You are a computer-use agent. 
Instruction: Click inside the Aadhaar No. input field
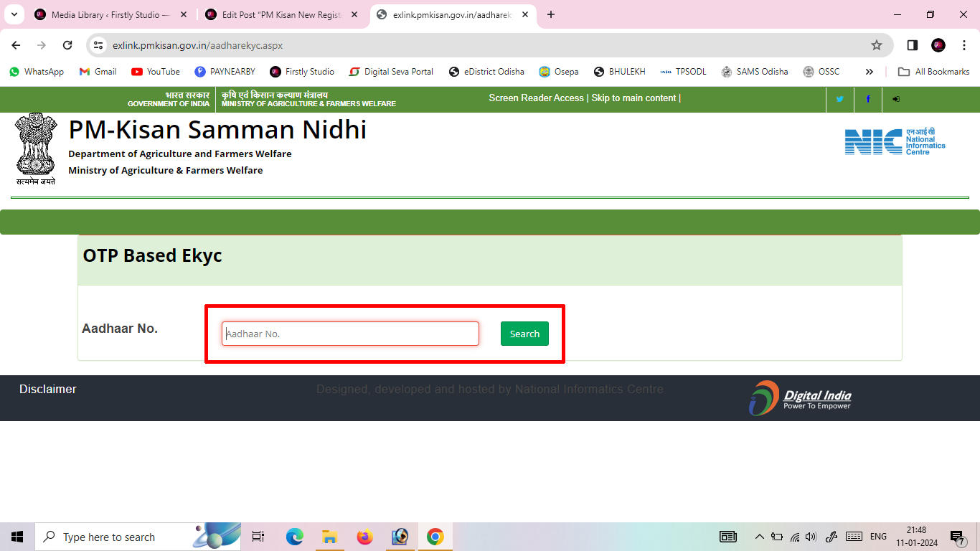pyautogui.click(x=349, y=333)
